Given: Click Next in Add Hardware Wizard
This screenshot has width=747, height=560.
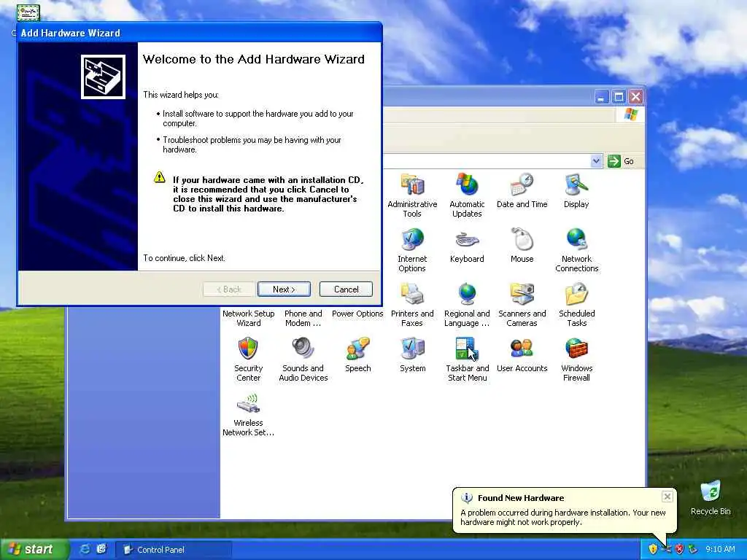Looking at the screenshot, I should pos(284,289).
